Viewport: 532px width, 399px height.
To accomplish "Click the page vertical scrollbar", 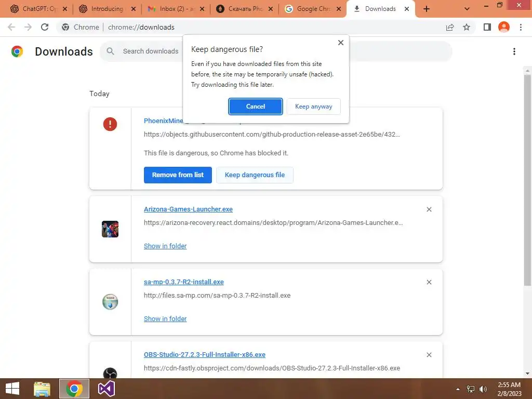I will (x=527, y=180).
